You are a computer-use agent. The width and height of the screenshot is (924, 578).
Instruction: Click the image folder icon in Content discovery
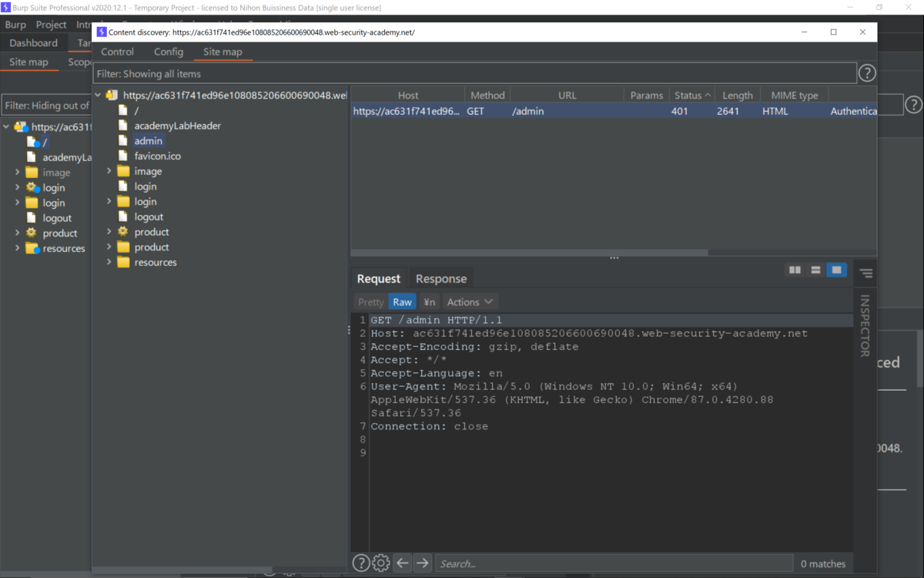(x=123, y=171)
